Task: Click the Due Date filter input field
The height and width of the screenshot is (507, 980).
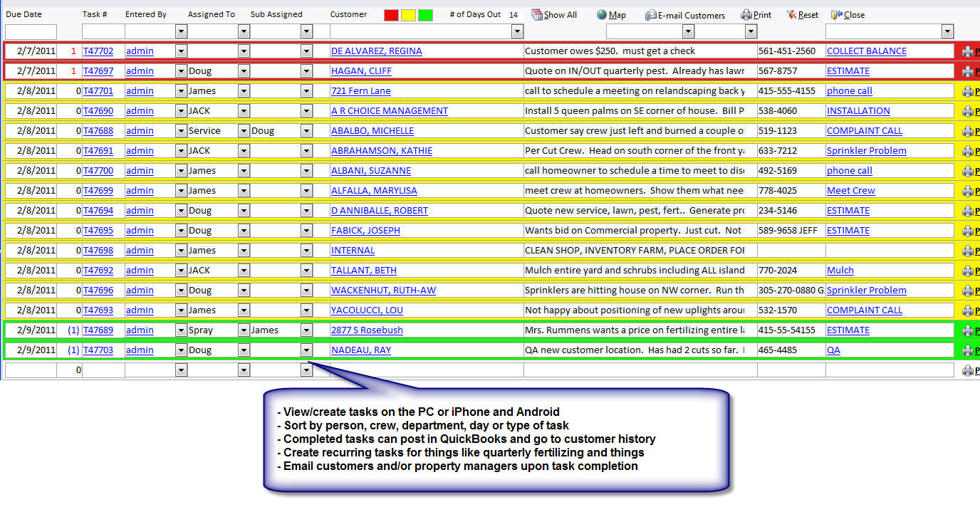Action: pos(31,31)
